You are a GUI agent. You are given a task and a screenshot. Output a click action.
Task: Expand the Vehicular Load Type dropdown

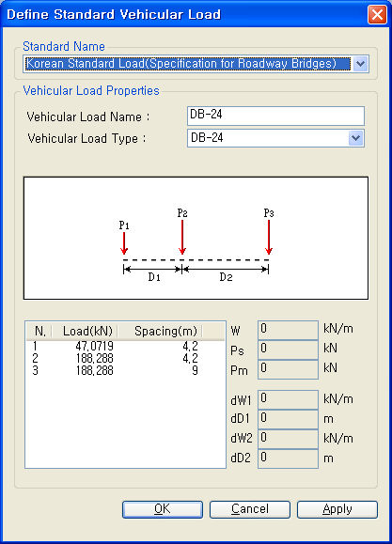point(356,138)
